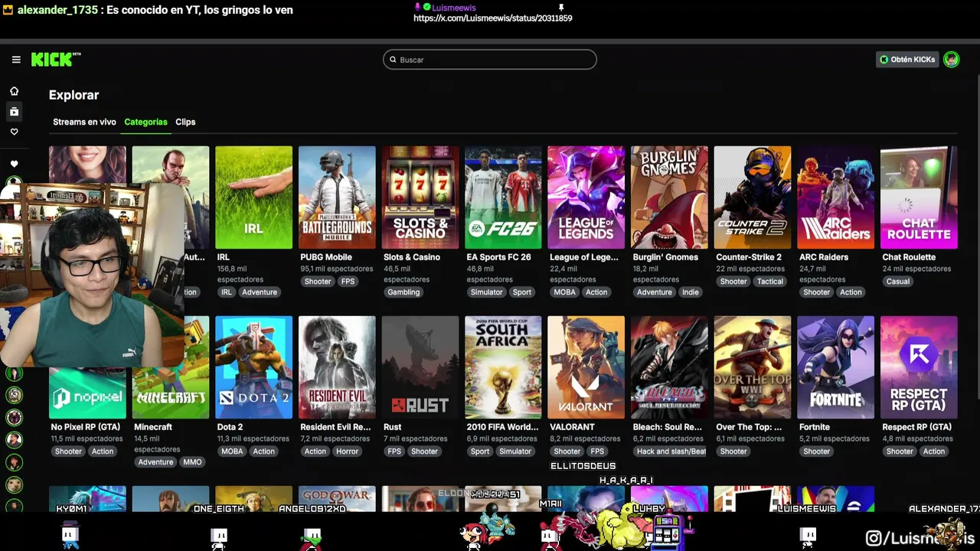This screenshot has width=980, height=551.
Task: Open the Rust category cover
Action: click(x=420, y=367)
